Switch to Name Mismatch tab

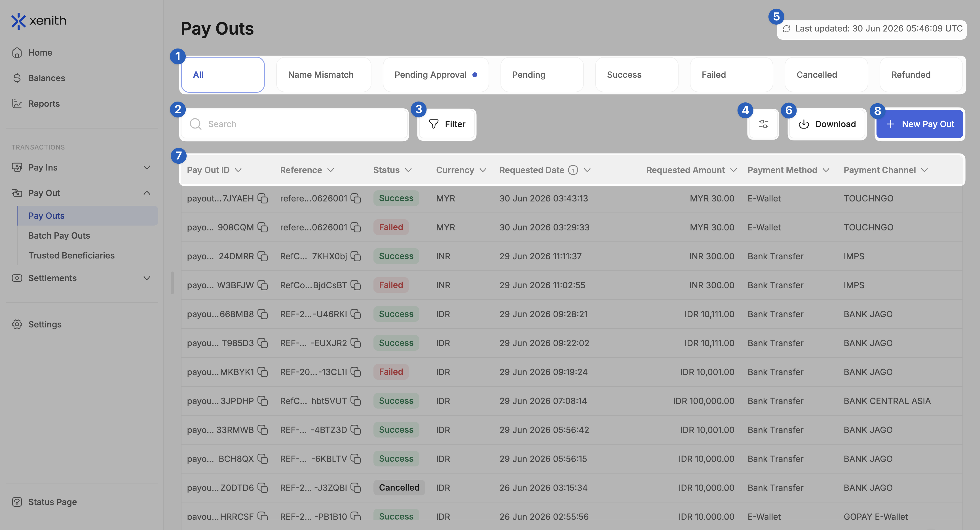323,75
